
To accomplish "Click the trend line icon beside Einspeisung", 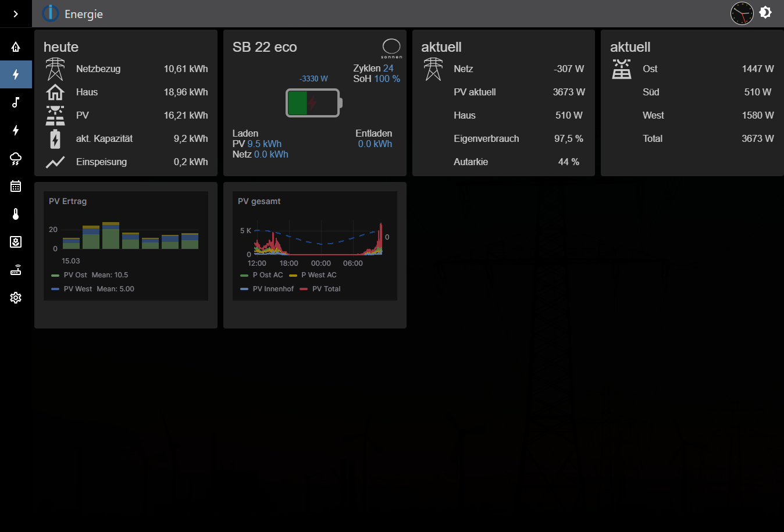I will [55, 162].
